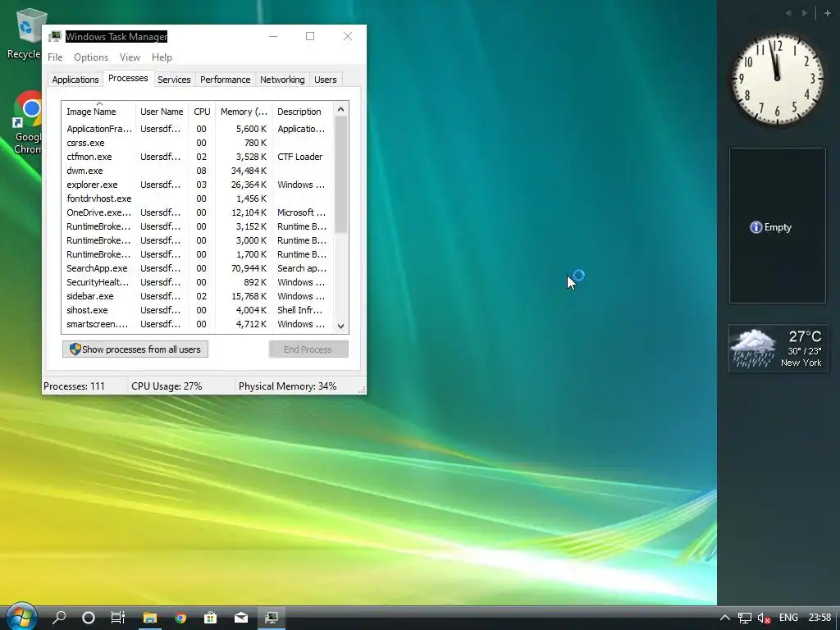The height and width of the screenshot is (630, 840).
Task: Show hidden system tray icons
Action: [x=724, y=618]
